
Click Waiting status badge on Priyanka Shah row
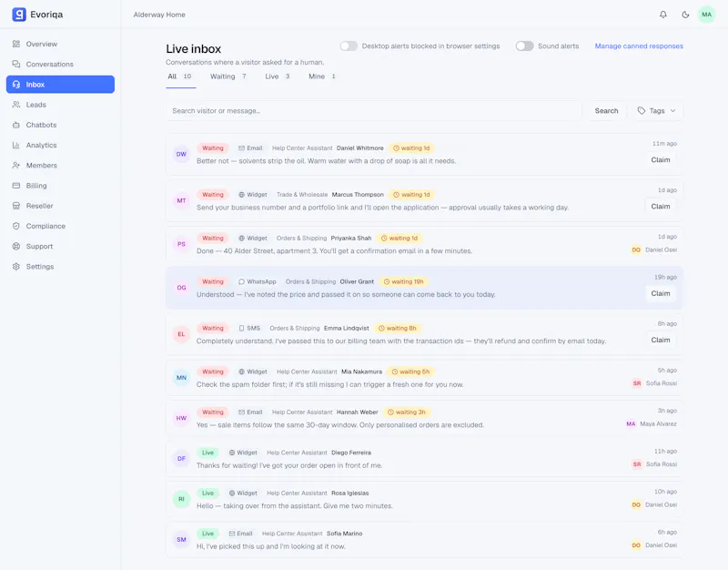(213, 239)
